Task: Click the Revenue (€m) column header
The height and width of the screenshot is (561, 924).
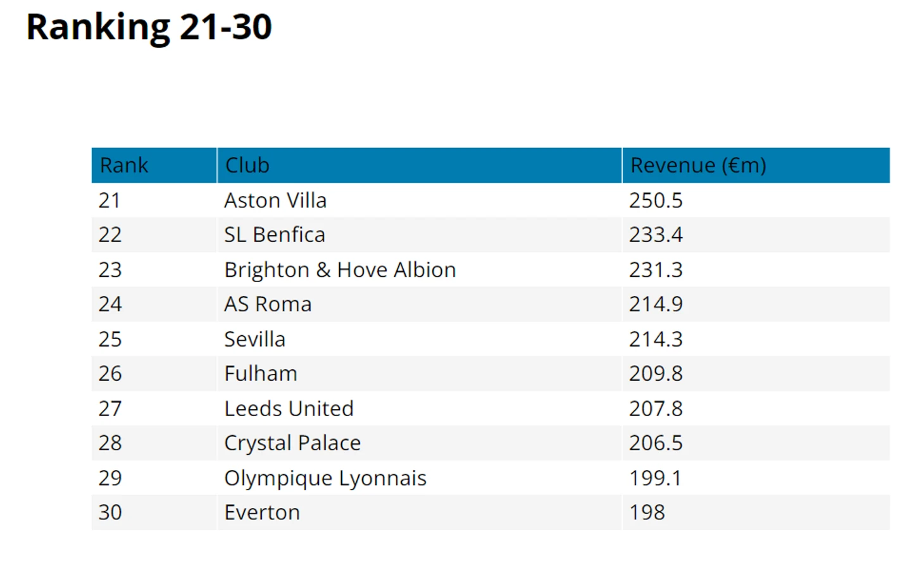Action: coord(756,165)
